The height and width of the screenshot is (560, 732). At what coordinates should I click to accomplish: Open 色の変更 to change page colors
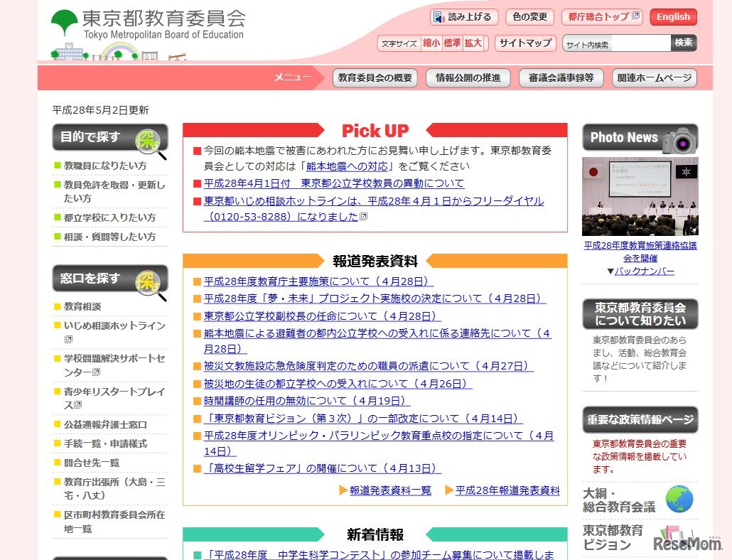[x=529, y=16]
